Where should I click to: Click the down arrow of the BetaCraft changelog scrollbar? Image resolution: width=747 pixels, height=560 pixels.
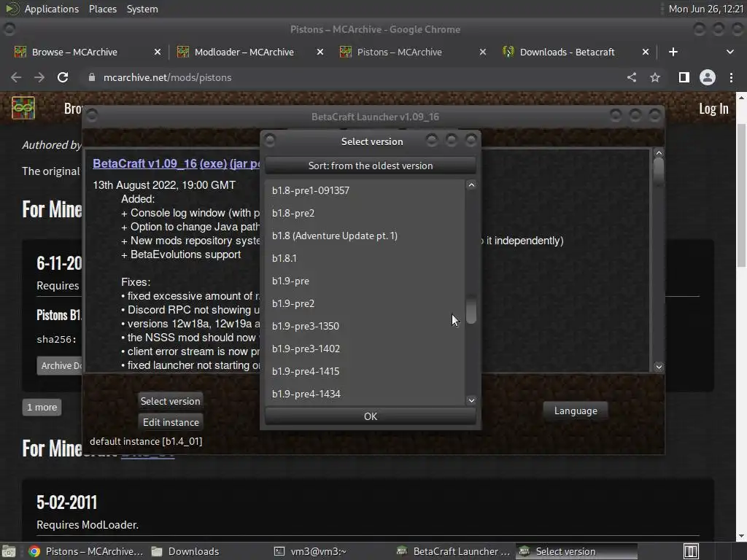click(659, 367)
